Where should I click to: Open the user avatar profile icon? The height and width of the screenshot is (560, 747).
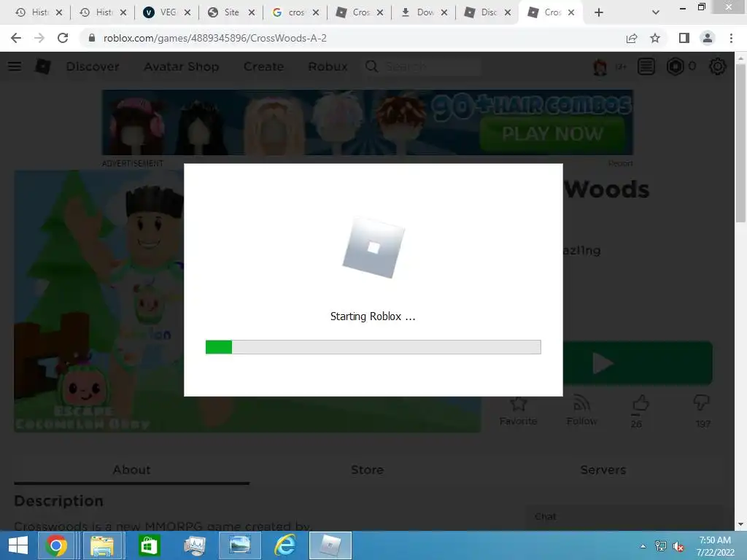(x=600, y=66)
